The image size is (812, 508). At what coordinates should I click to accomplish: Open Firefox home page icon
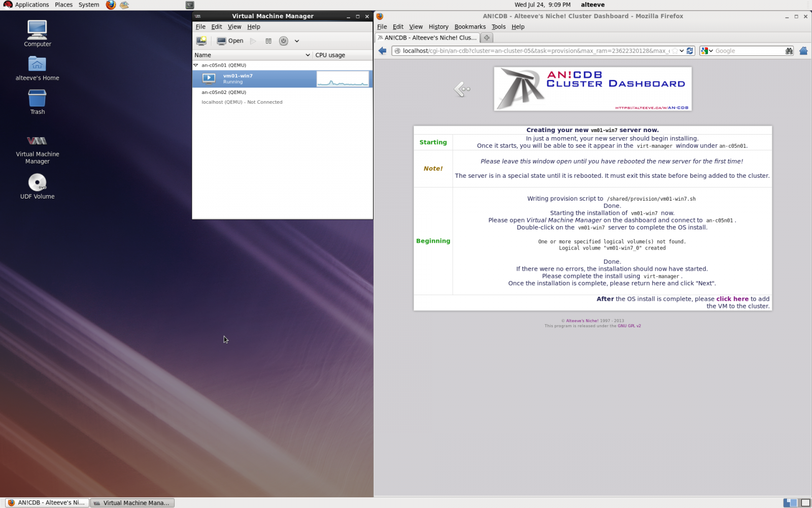(803, 51)
